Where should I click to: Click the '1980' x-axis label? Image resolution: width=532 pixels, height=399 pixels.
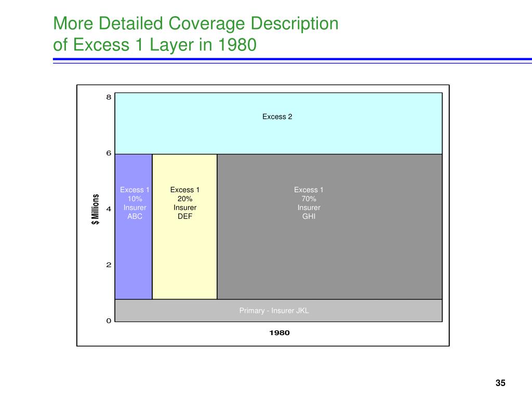[280, 333]
